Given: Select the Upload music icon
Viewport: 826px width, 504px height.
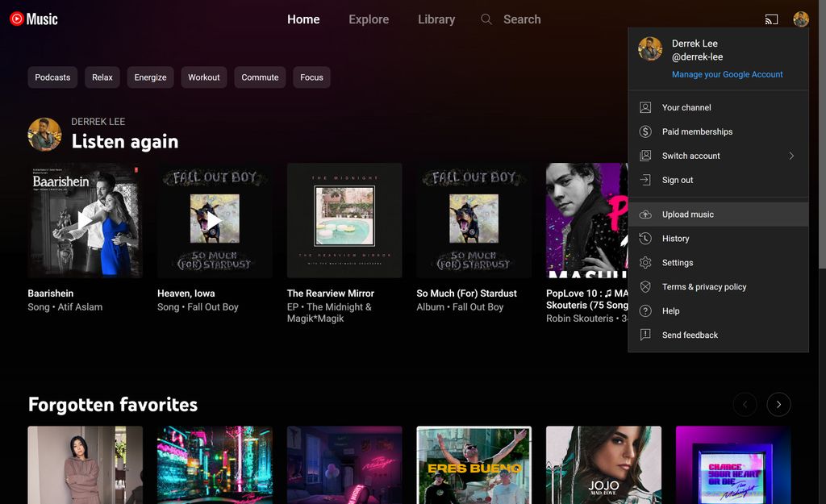Looking at the screenshot, I should point(645,214).
